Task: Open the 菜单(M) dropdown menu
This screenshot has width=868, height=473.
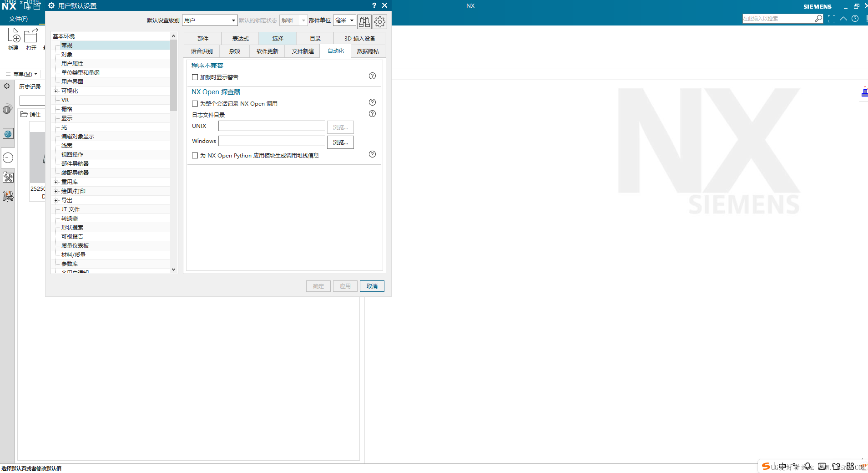Action: [x=21, y=74]
